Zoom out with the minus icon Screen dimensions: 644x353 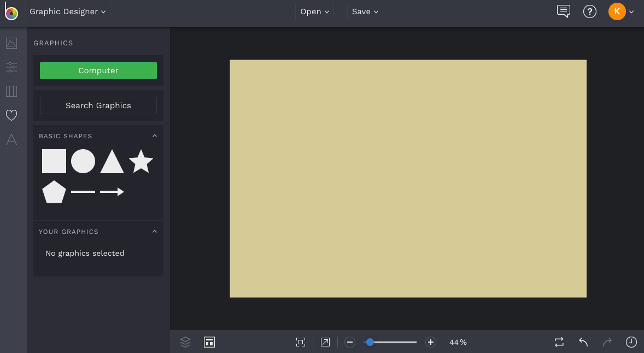pyautogui.click(x=349, y=342)
